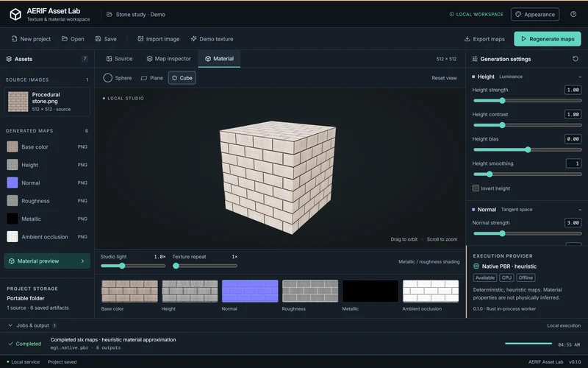Open a project with the Open button

(x=73, y=39)
